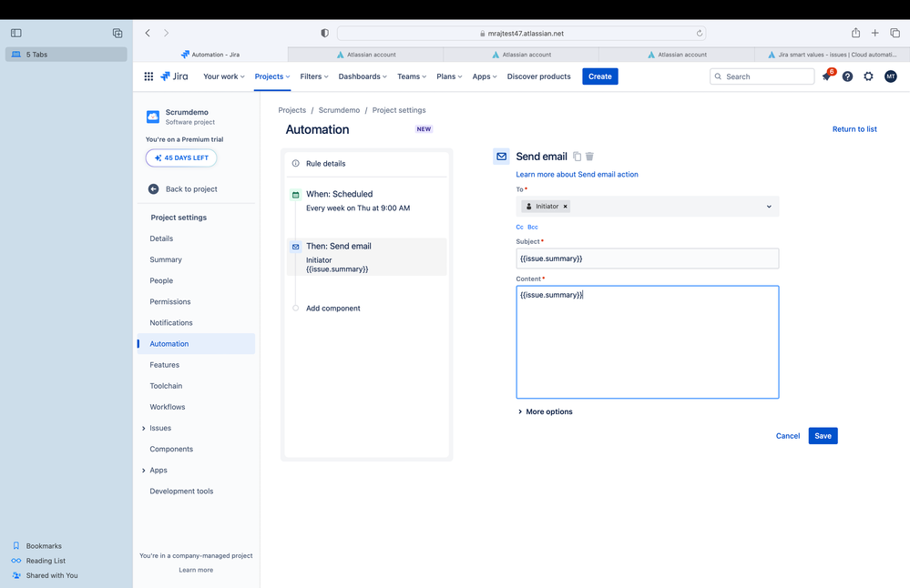Reload the page with refresh icon

pyautogui.click(x=700, y=33)
